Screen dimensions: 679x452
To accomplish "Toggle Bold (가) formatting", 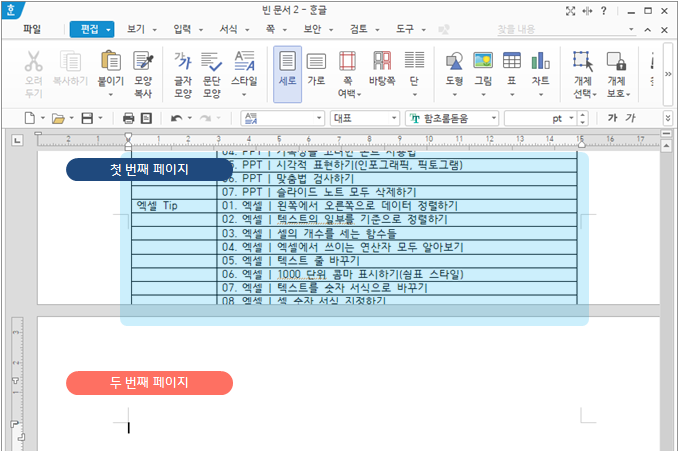I will click(612, 118).
